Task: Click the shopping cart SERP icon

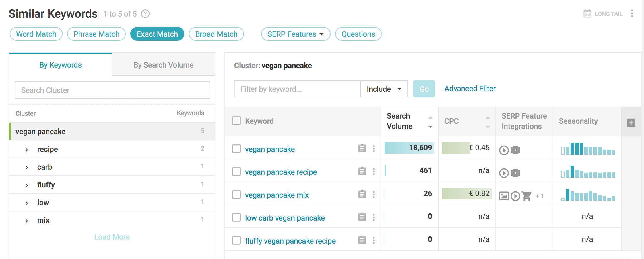Action: pos(527,196)
